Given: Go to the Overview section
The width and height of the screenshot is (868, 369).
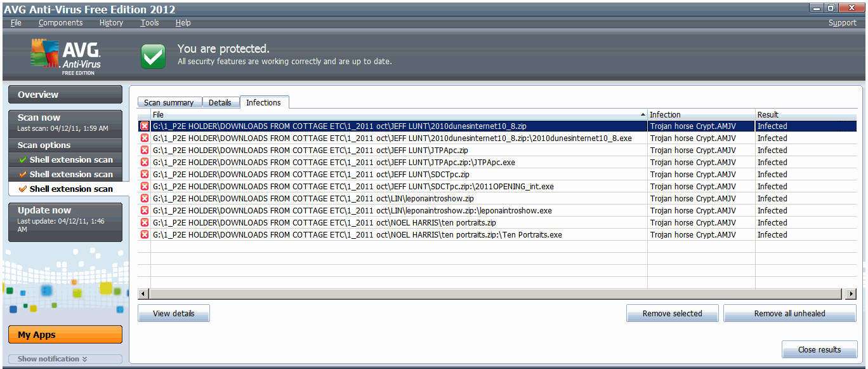Looking at the screenshot, I should pos(65,95).
